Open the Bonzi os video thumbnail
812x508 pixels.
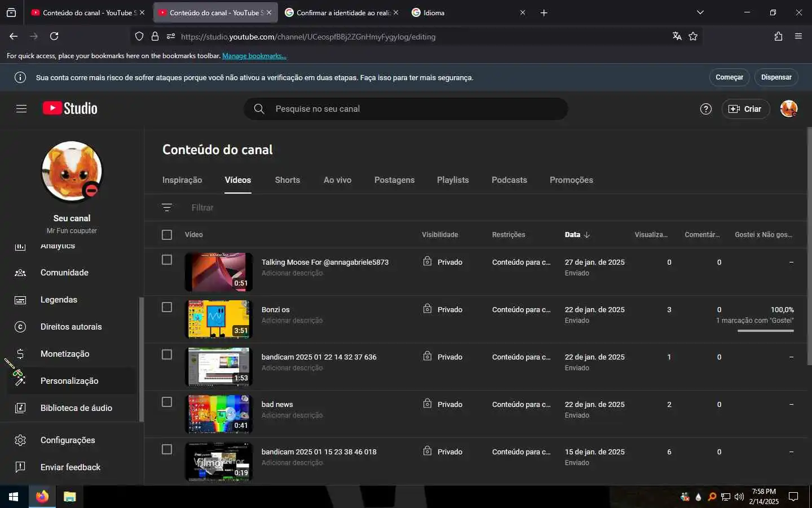tap(219, 319)
